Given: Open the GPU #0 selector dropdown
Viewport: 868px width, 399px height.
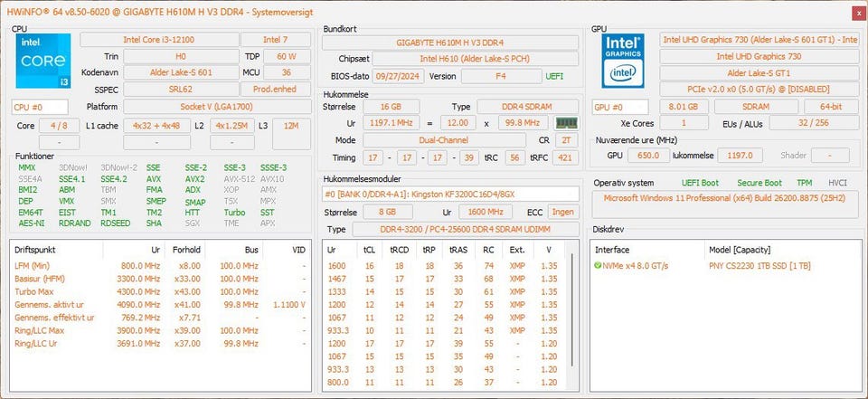Looking at the screenshot, I should [620, 107].
